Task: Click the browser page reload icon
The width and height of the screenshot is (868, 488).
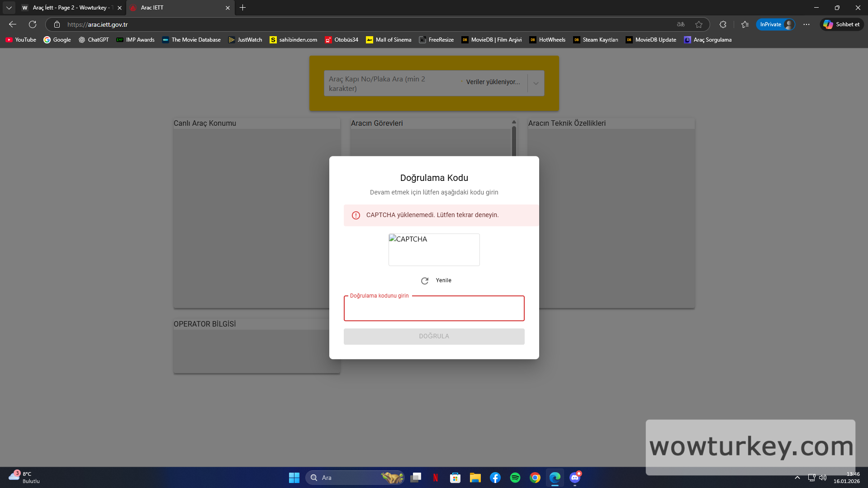Action: pyautogui.click(x=33, y=24)
